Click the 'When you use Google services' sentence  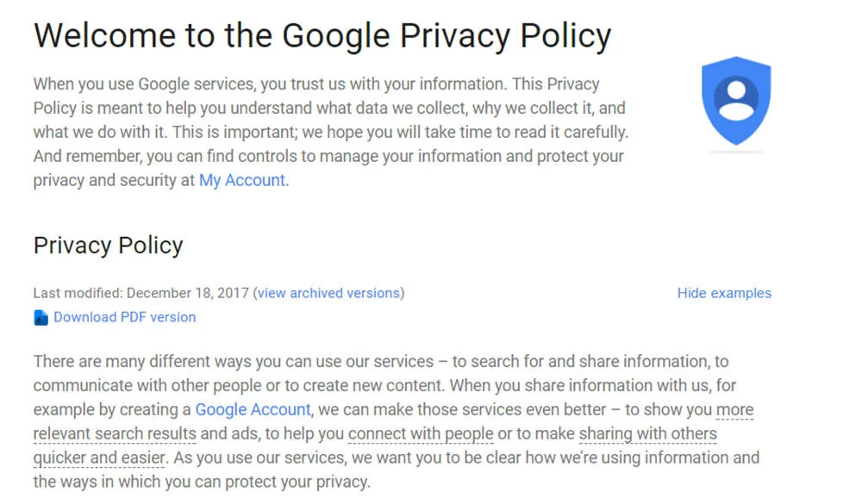270,84
